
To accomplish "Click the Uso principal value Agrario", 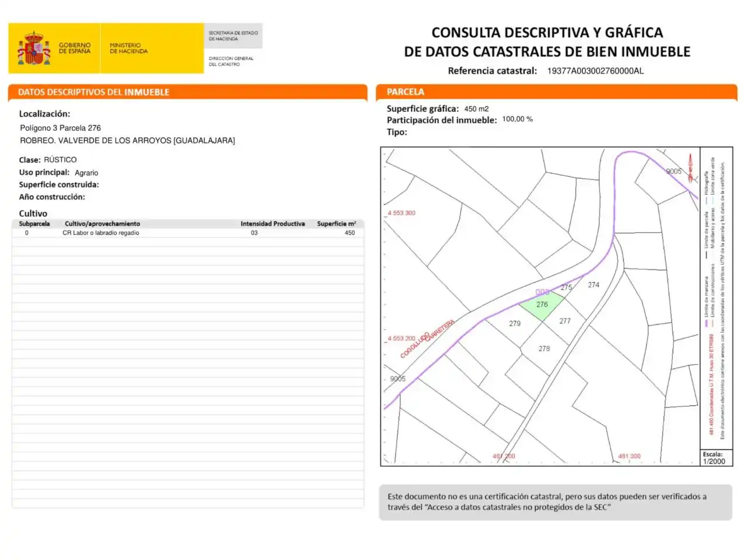I will (86, 173).
